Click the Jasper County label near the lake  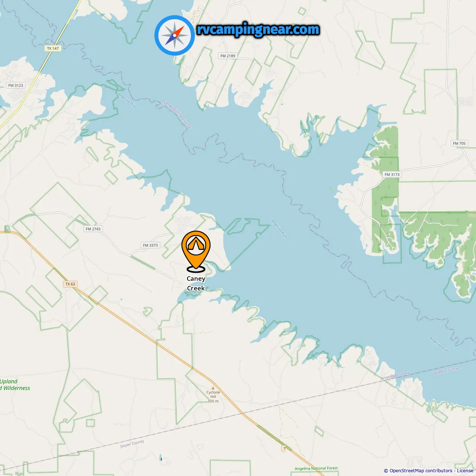pyautogui.click(x=446, y=371)
